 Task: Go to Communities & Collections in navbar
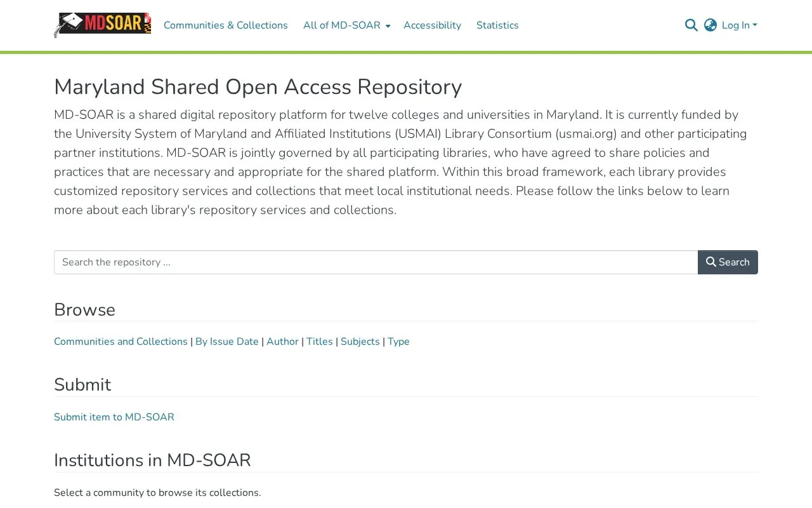[226, 25]
